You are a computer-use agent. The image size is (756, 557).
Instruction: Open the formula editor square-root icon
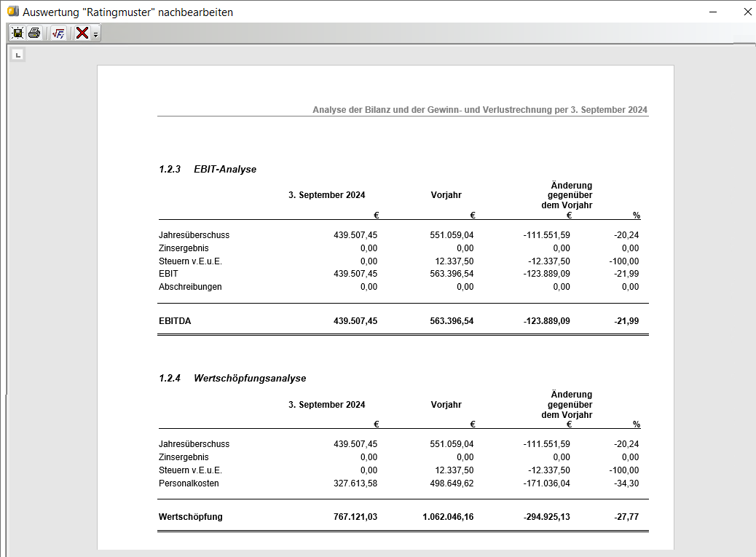pos(58,33)
